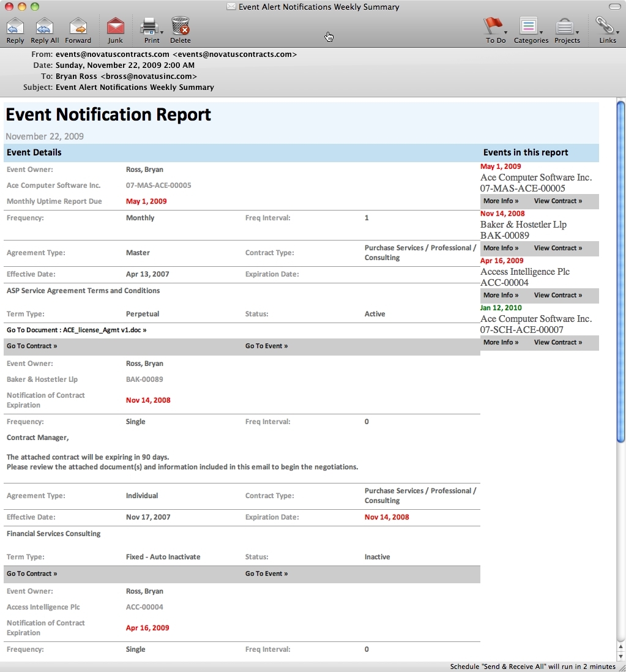The image size is (626, 672).
Task: Click the Schedule Send & Receive All status text
Action: click(532, 666)
